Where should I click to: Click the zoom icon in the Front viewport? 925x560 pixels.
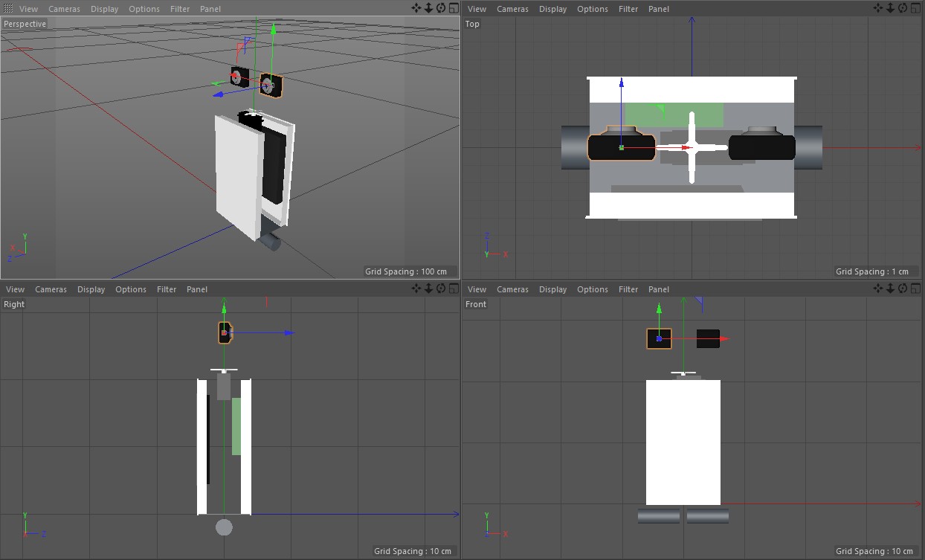(891, 289)
